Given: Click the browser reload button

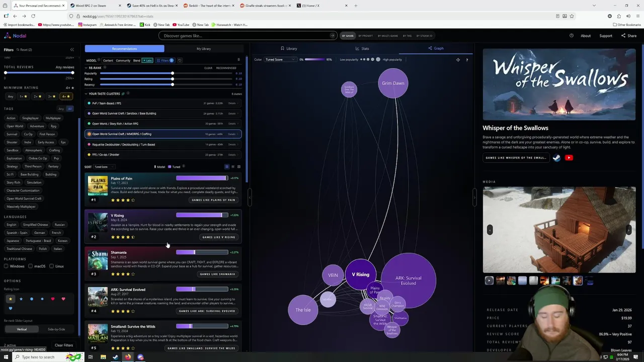Looking at the screenshot, I should [33, 16].
